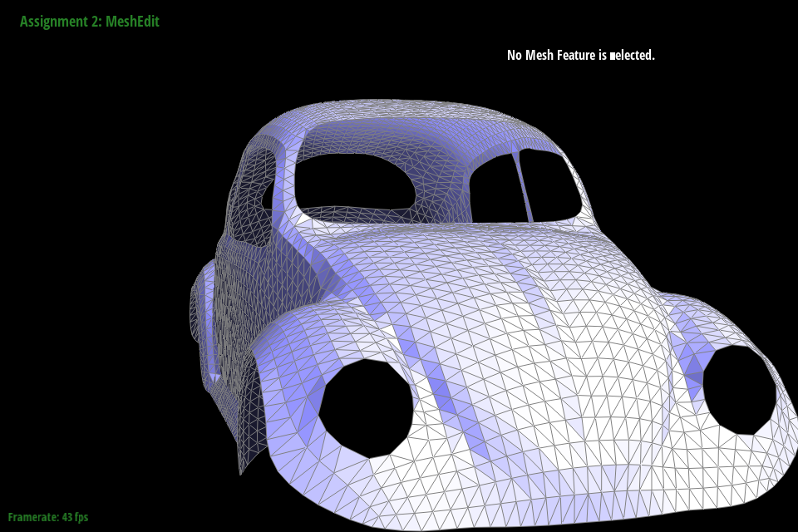Click inside the larger front wheel well hole
This screenshot has height=532, width=798.
click(366, 407)
